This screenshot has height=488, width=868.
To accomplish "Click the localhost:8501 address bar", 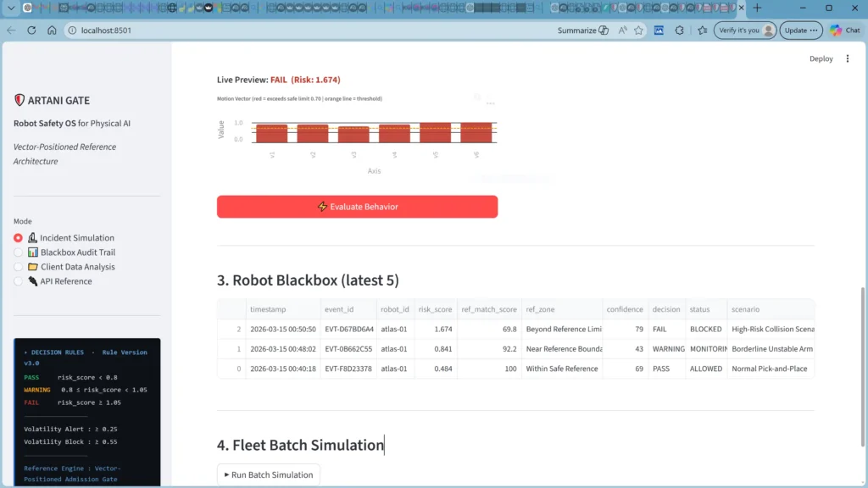I will (x=254, y=30).
